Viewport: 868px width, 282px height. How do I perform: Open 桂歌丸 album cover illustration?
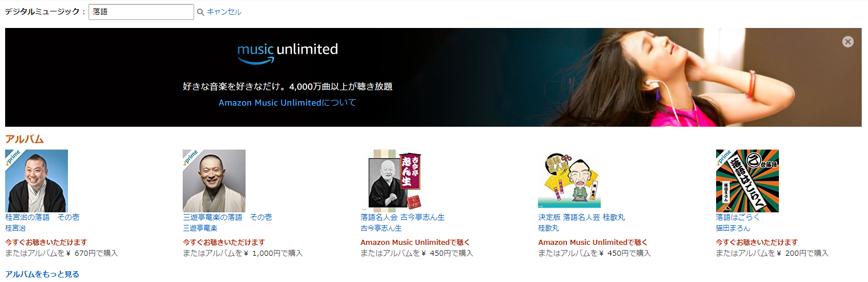pos(569,180)
